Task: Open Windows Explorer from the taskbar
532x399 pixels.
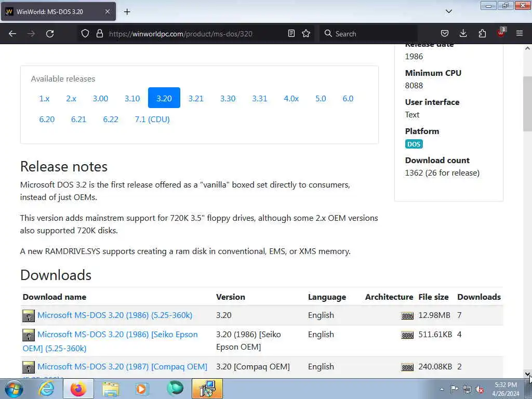Action: [111, 389]
